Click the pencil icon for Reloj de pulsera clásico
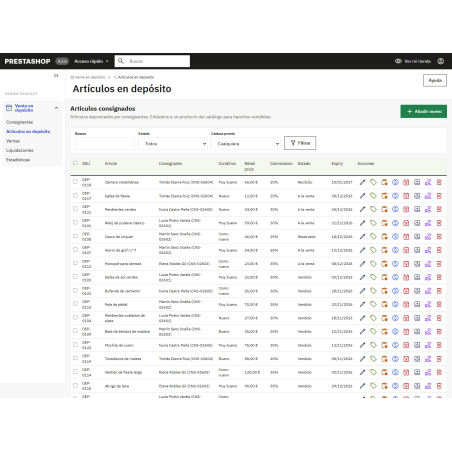This screenshot has height=452, width=452. pos(362,223)
